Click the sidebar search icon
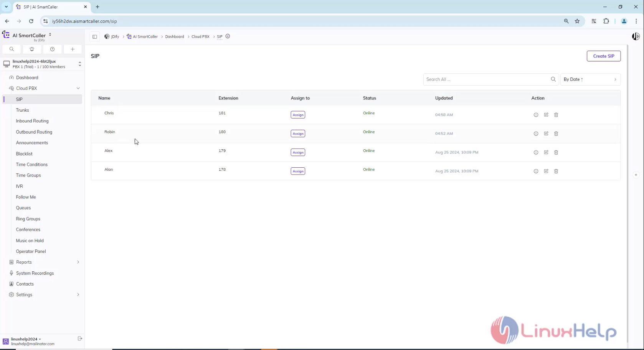Screen dimensions: 644x350 12,49
